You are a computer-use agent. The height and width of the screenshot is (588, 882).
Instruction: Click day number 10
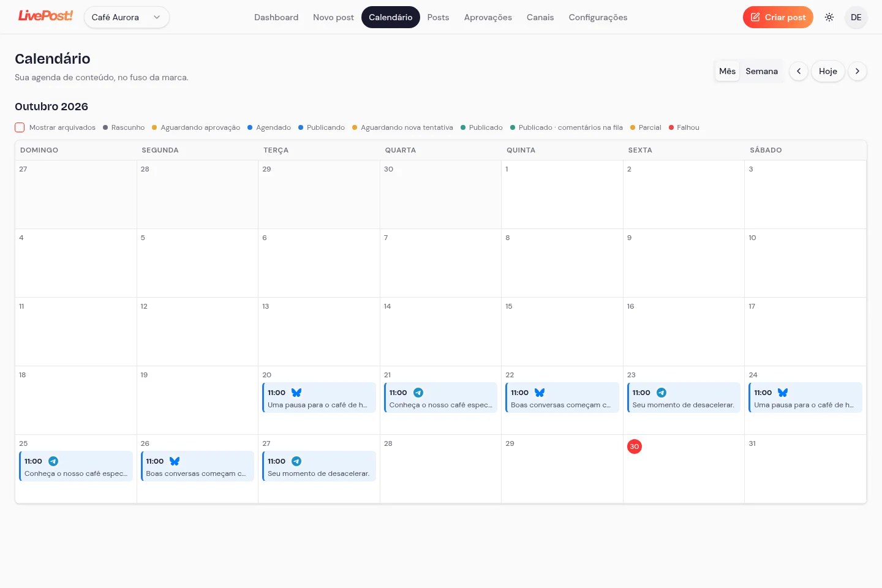pyautogui.click(x=752, y=238)
